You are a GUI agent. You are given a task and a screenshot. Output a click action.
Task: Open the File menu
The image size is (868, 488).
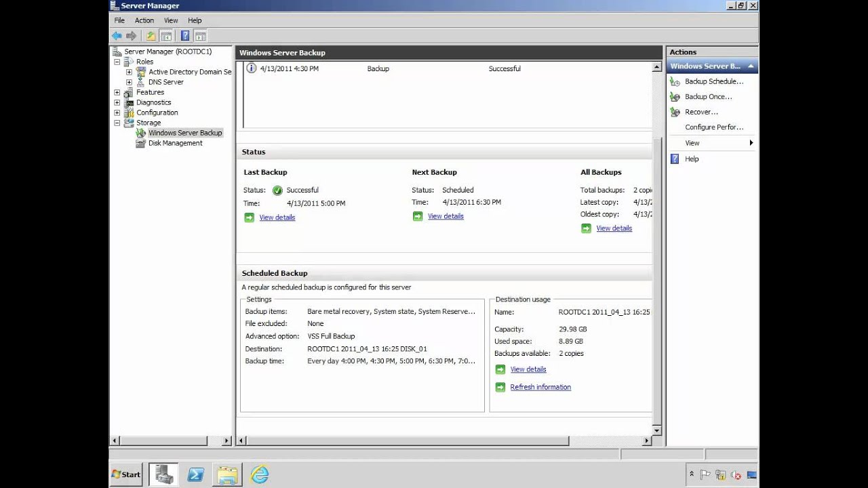(119, 20)
